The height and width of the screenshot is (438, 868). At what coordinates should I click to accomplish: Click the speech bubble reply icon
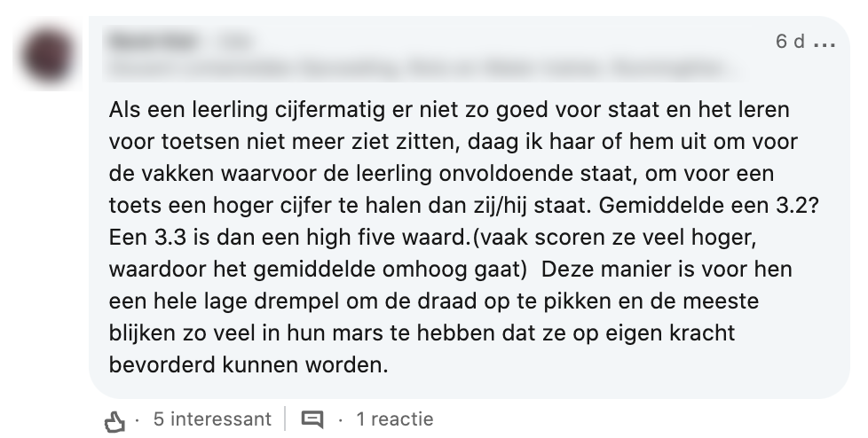click(312, 418)
